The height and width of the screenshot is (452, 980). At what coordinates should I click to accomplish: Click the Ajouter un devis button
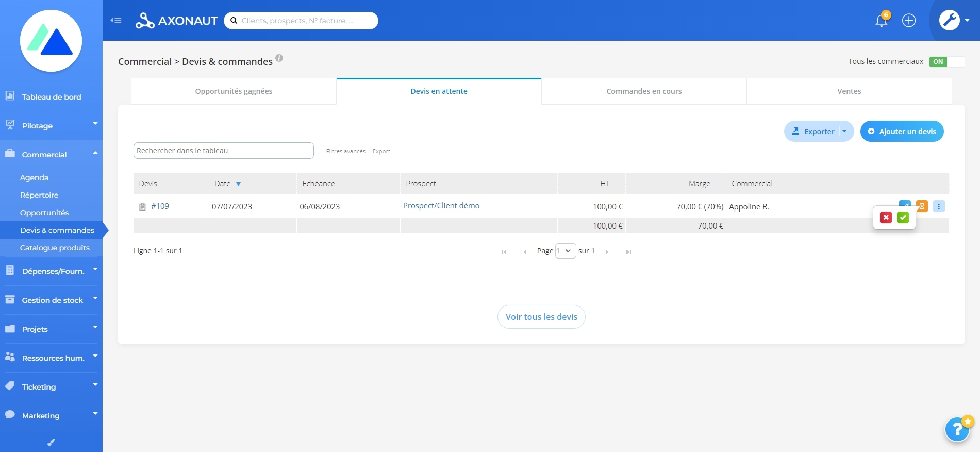[x=902, y=132]
